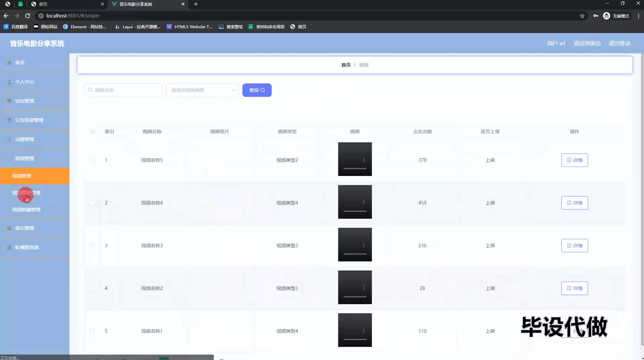The width and height of the screenshot is (644, 360).
Task: Check the row 2 checkbox for 视频名称4
Action: tap(92, 203)
